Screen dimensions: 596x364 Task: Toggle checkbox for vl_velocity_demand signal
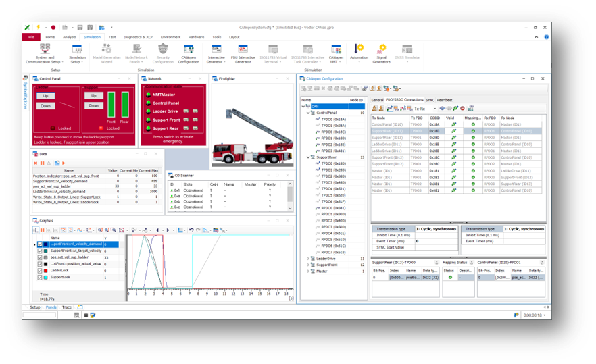pos(39,244)
